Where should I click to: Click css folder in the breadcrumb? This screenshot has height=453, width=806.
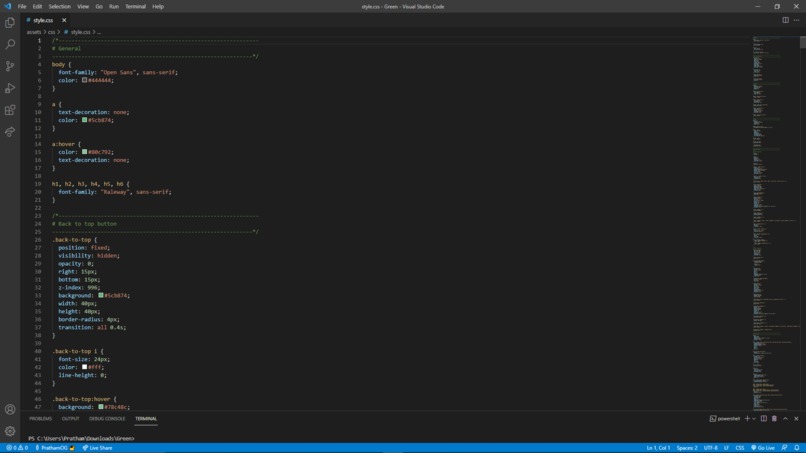point(51,32)
